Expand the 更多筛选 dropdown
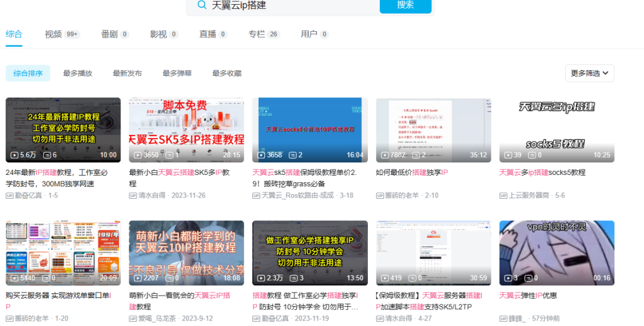The image size is (644, 326). click(x=589, y=73)
